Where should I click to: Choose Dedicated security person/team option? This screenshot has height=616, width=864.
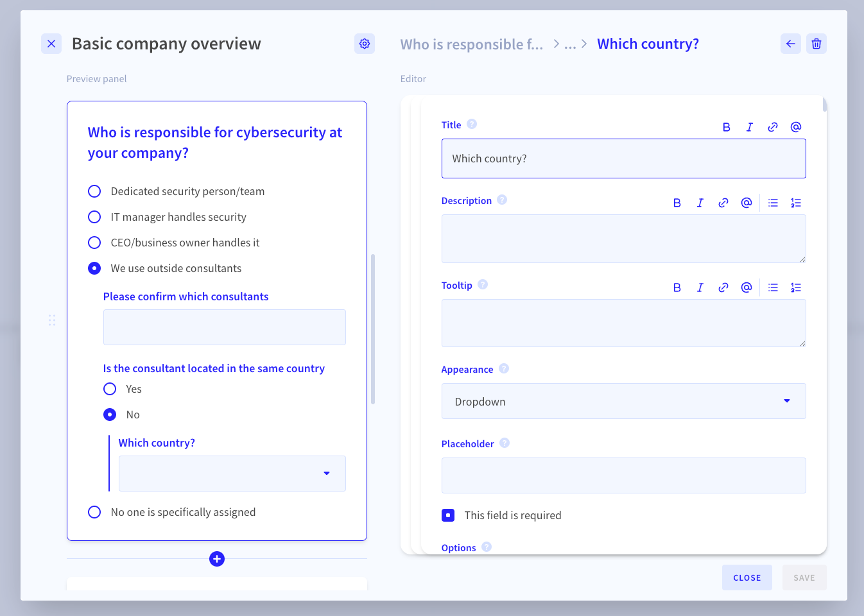[94, 191]
